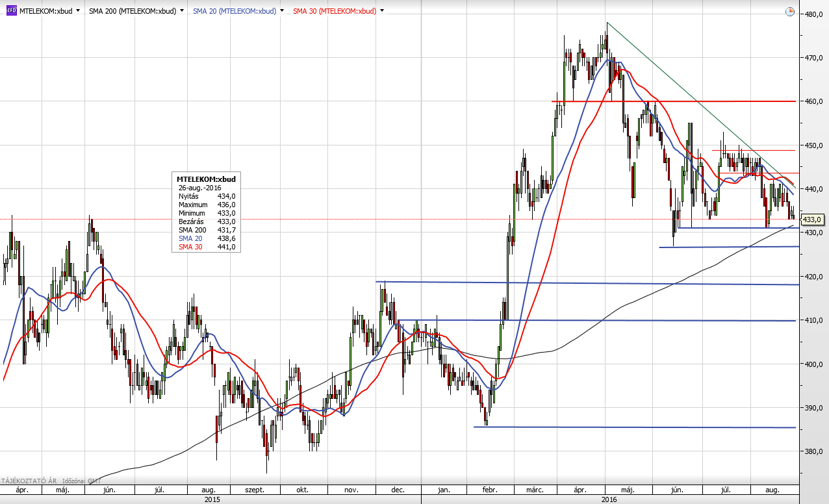The image size is (829, 504).
Task: Click the 470,0 price axis label
Action: click(x=814, y=58)
